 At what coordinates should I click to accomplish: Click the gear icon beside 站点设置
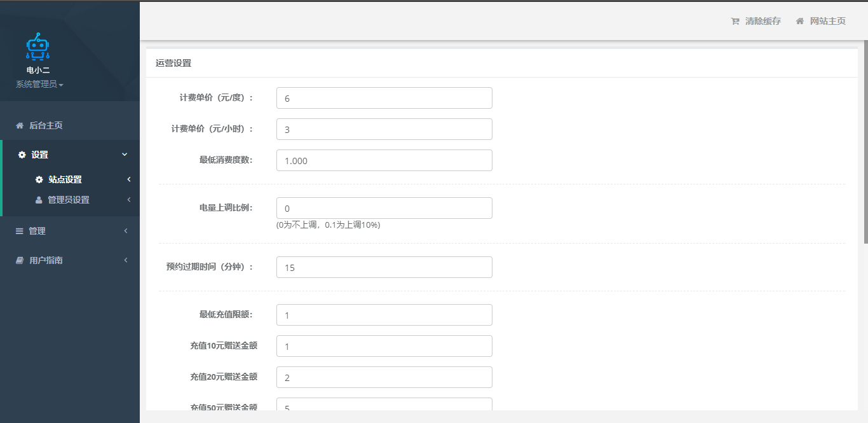(39, 179)
